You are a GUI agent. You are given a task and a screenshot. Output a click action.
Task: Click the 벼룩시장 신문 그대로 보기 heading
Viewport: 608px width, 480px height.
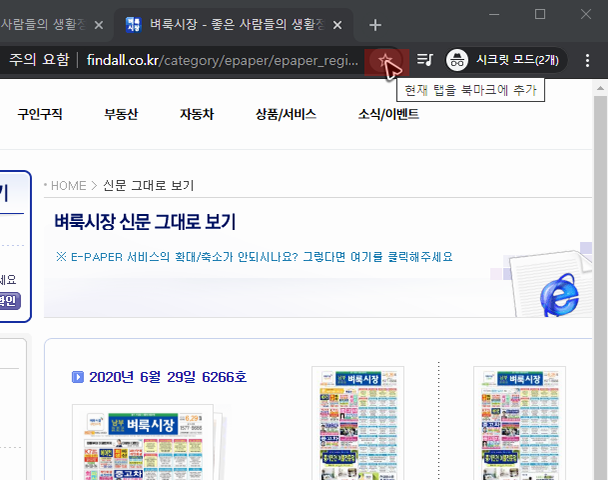pyautogui.click(x=145, y=221)
